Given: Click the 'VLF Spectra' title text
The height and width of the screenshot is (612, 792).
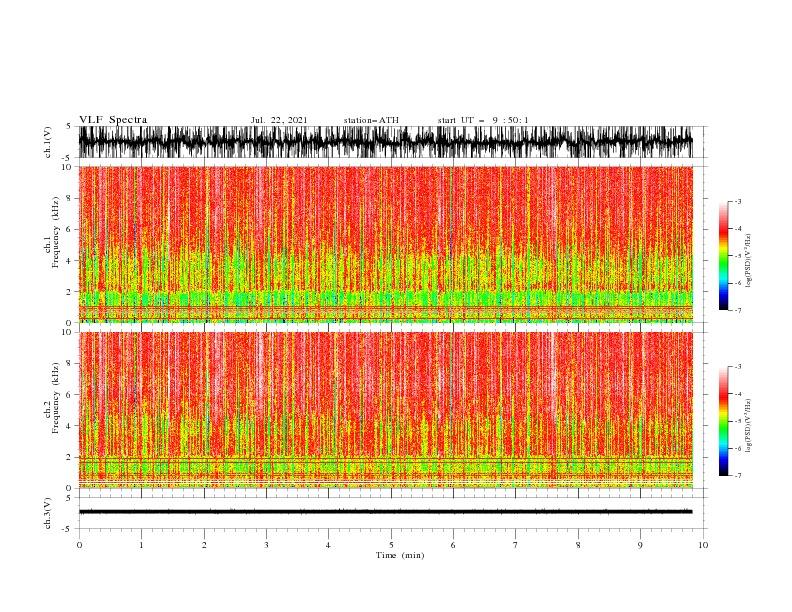Looking at the screenshot, I should click(113, 120).
